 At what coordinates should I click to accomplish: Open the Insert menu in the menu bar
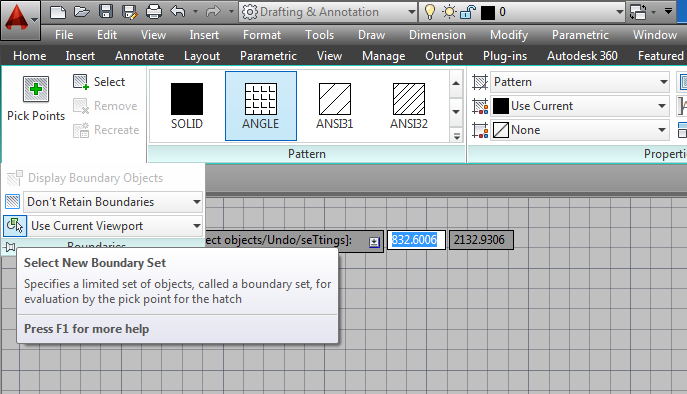click(x=204, y=35)
